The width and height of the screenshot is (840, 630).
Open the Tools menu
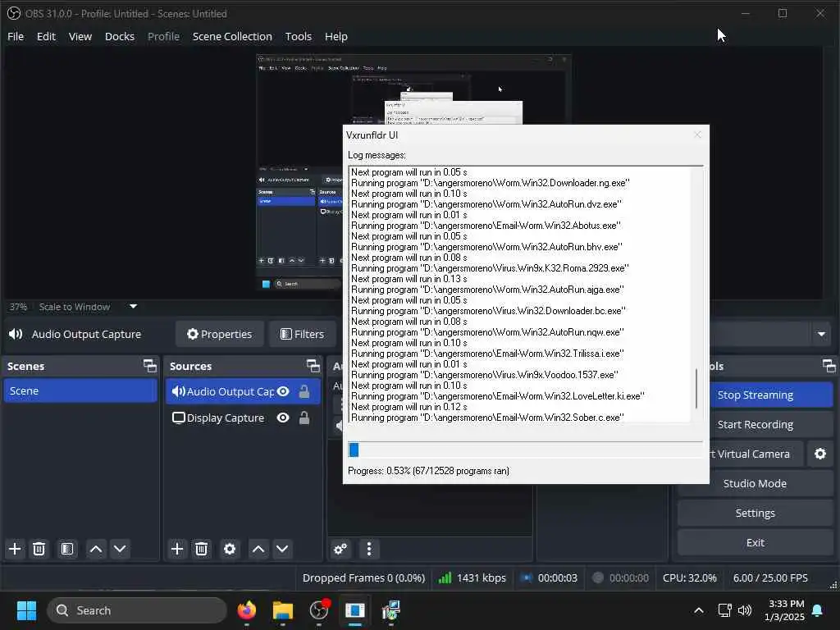pos(299,36)
